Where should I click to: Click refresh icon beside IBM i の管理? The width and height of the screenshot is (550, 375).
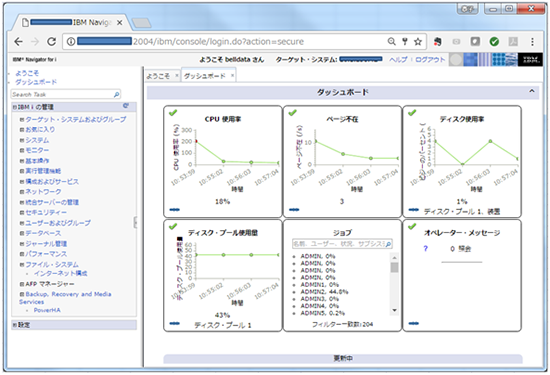[126, 106]
